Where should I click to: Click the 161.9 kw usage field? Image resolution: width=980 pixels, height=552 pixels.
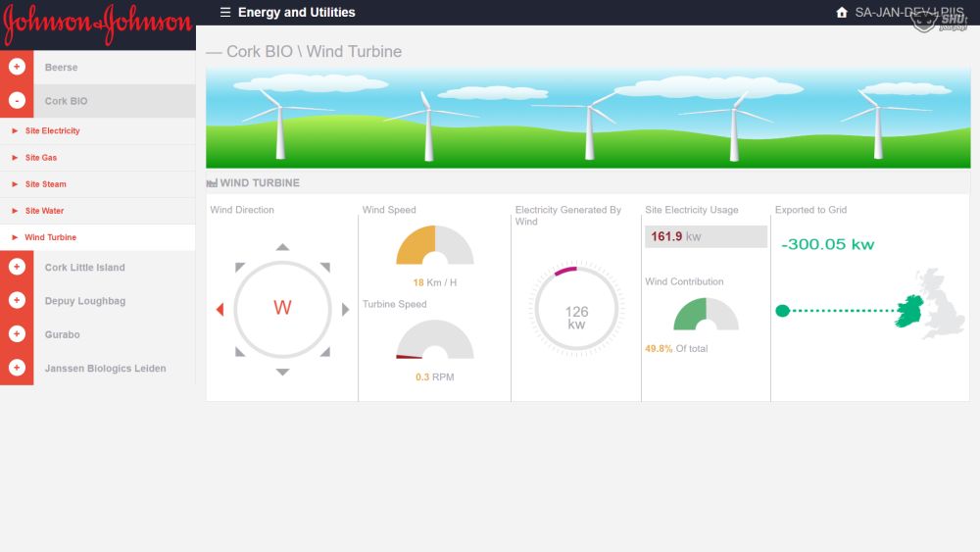[706, 236]
